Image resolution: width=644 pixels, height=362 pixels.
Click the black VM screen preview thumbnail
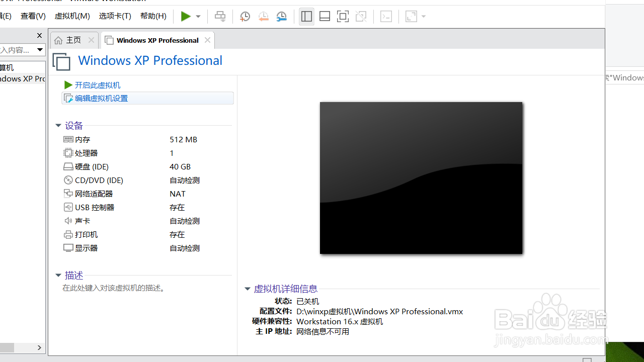point(421,178)
